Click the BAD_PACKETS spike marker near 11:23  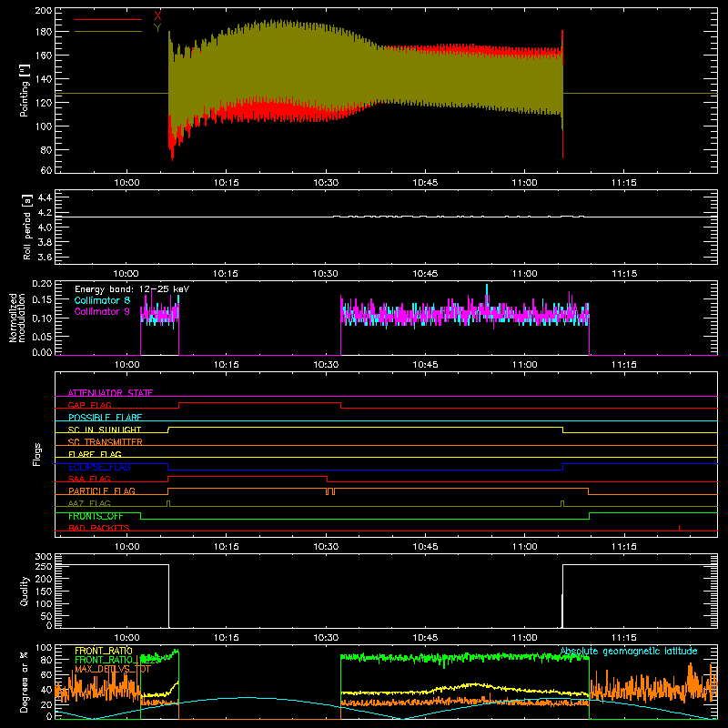click(679, 528)
